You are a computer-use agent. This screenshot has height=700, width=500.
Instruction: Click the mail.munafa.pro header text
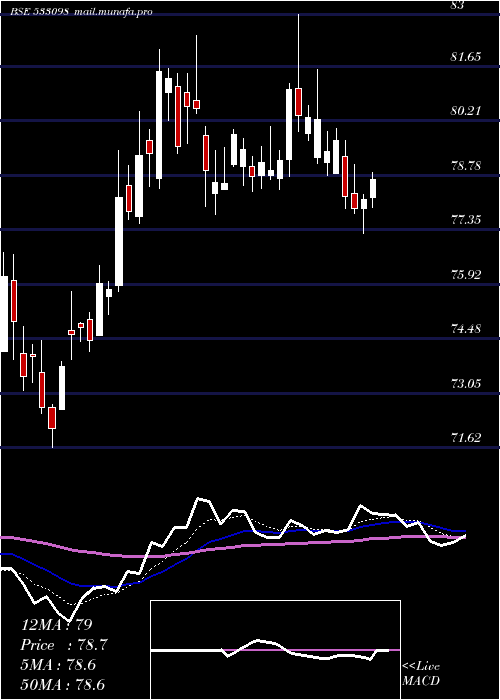pos(113,12)
